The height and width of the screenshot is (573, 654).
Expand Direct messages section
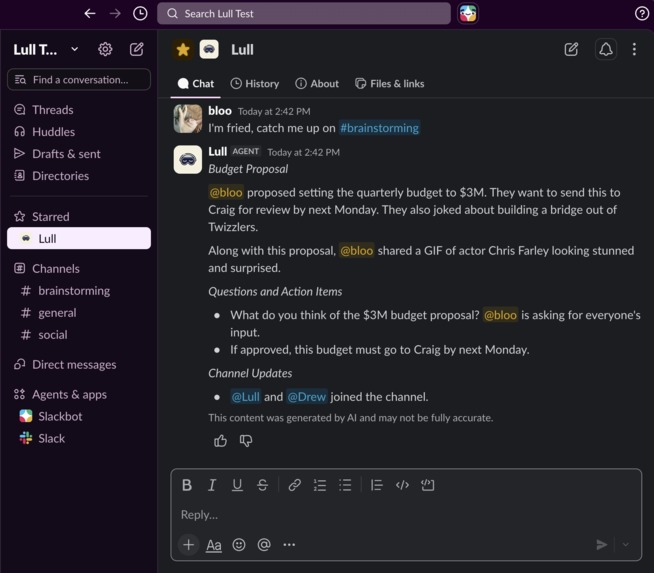pyautogui.click(x=74, y=365)
